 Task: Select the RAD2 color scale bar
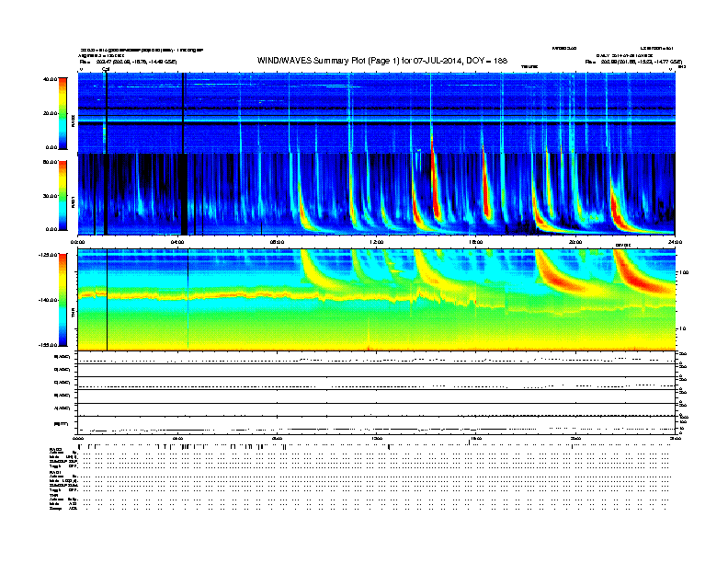[x=63, y=113]
